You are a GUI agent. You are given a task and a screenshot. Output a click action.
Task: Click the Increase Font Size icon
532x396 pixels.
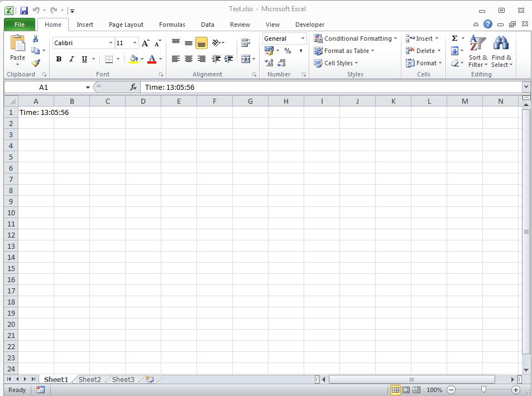click(x=145, y=42)
